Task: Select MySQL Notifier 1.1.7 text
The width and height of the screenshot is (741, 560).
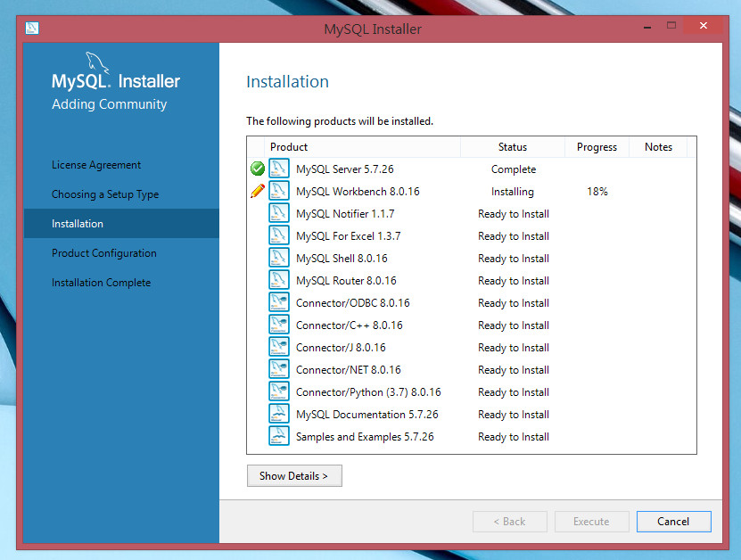Action: pos(345,214)
